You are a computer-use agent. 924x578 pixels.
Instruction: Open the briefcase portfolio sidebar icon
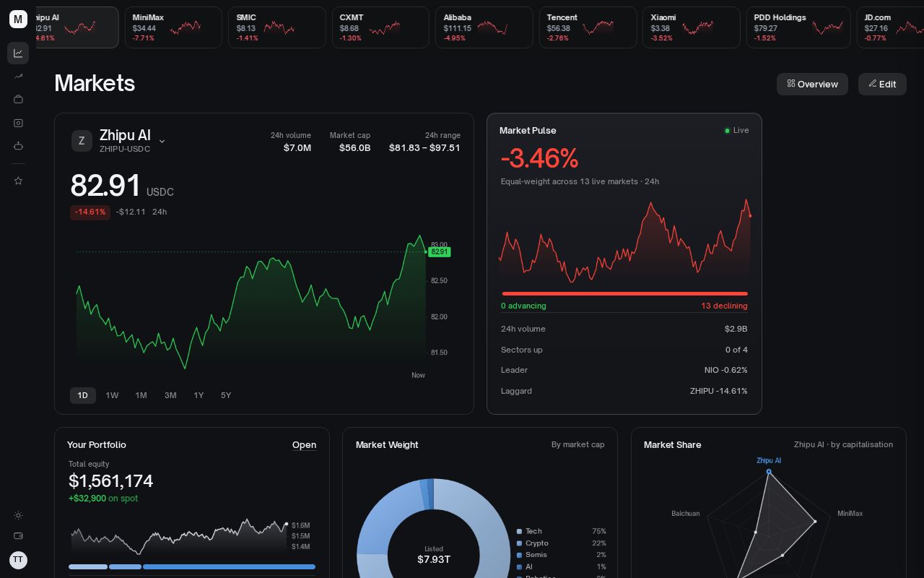[18, 99]
